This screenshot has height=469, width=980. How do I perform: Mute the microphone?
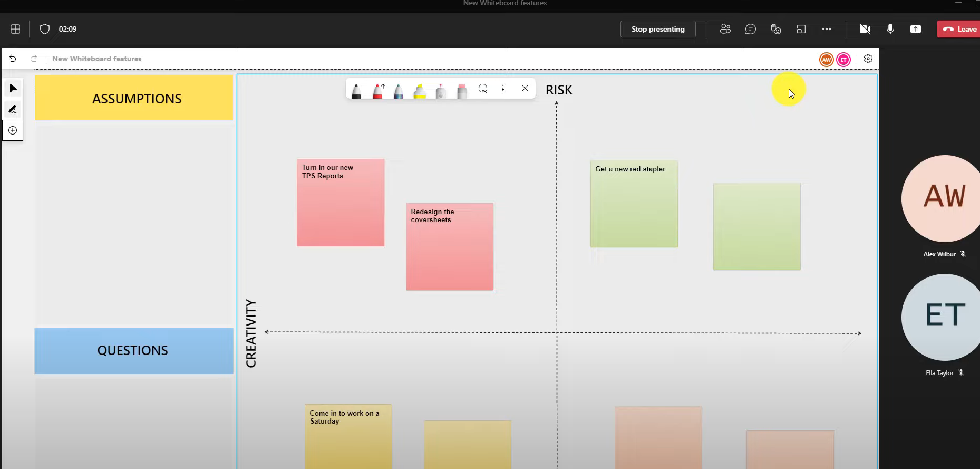[890, 29]
